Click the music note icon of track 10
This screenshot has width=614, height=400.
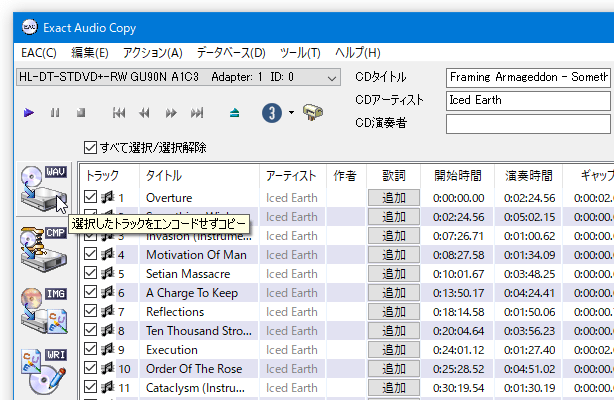pyautogui.click(x=107, y=368)
